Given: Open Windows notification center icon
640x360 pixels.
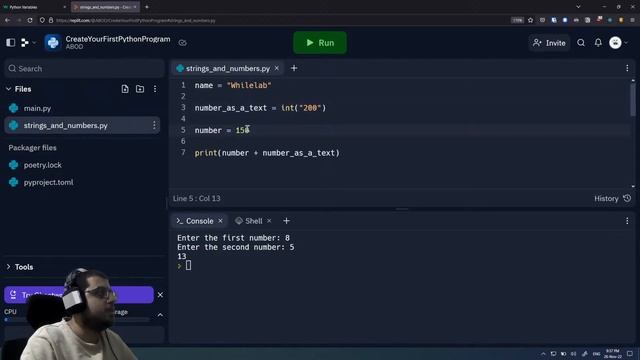Looking at the screenshot, I should (x=629, y=353).
